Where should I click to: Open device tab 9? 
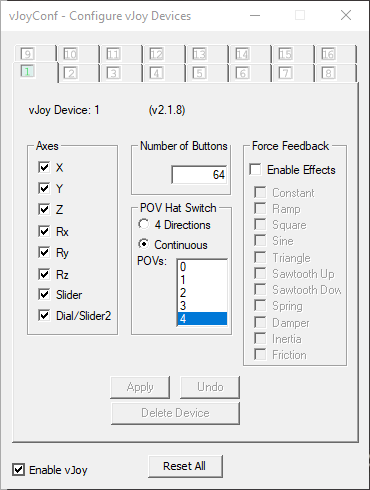pyautogui.click(x=35, y=54)
